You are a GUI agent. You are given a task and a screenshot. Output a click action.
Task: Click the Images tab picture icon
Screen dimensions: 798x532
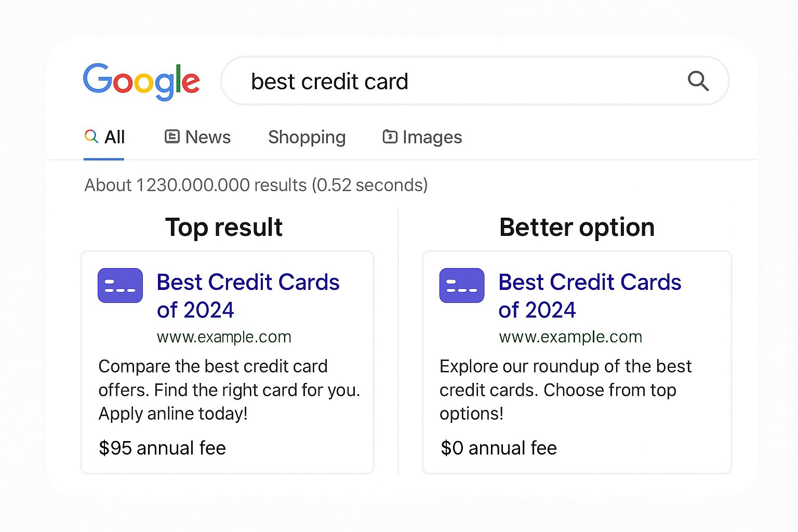point(390,137)
